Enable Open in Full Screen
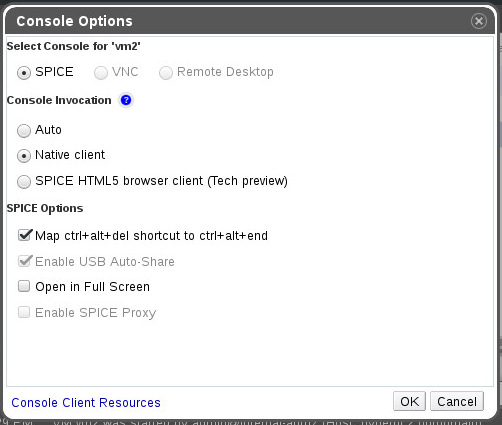The image size is (502, 425). (x=24, y=286)
